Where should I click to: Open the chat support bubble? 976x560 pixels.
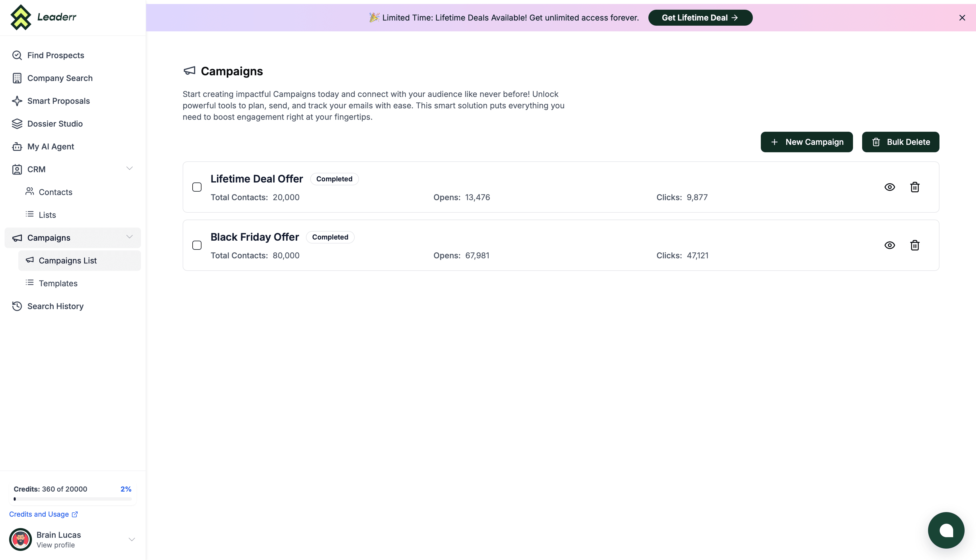[945, 530]
